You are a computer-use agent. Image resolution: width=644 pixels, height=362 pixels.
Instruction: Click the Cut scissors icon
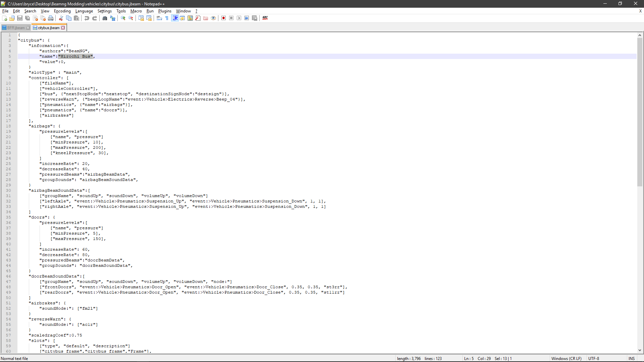point(61,18)
